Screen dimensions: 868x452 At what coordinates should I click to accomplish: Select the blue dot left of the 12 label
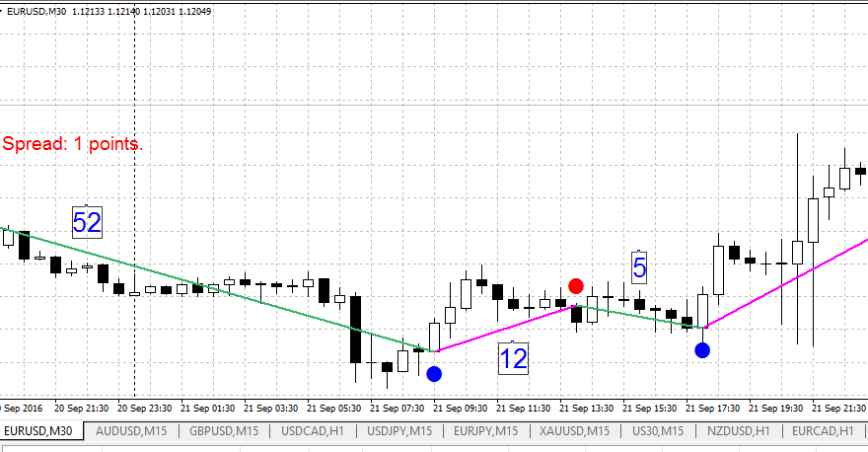(x=434, y=374)
